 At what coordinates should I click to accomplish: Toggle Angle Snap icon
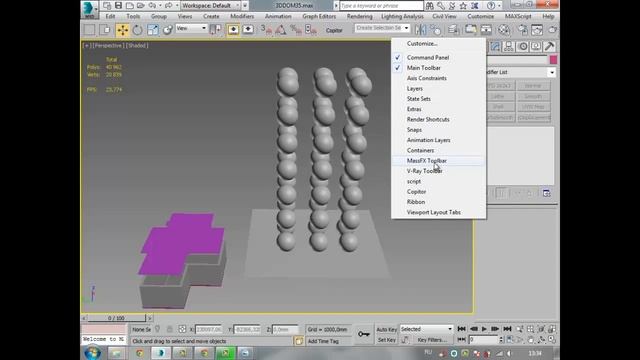[281, 30]
